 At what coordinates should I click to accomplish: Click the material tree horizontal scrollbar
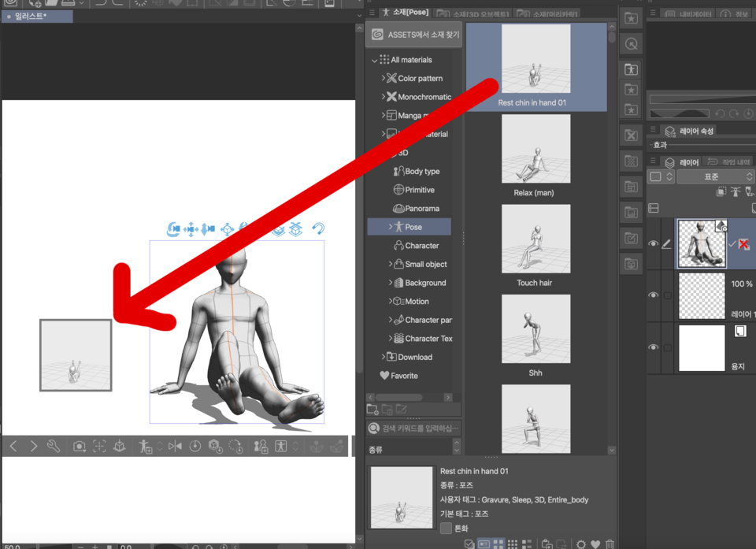point(400,398)
